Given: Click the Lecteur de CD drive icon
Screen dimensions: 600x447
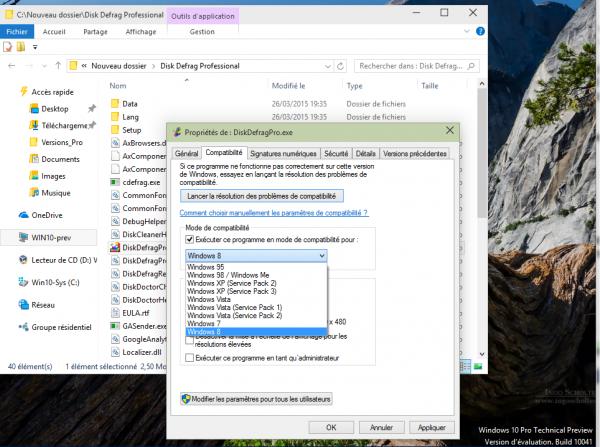Looking at the screenshot, I should (23, 260).
